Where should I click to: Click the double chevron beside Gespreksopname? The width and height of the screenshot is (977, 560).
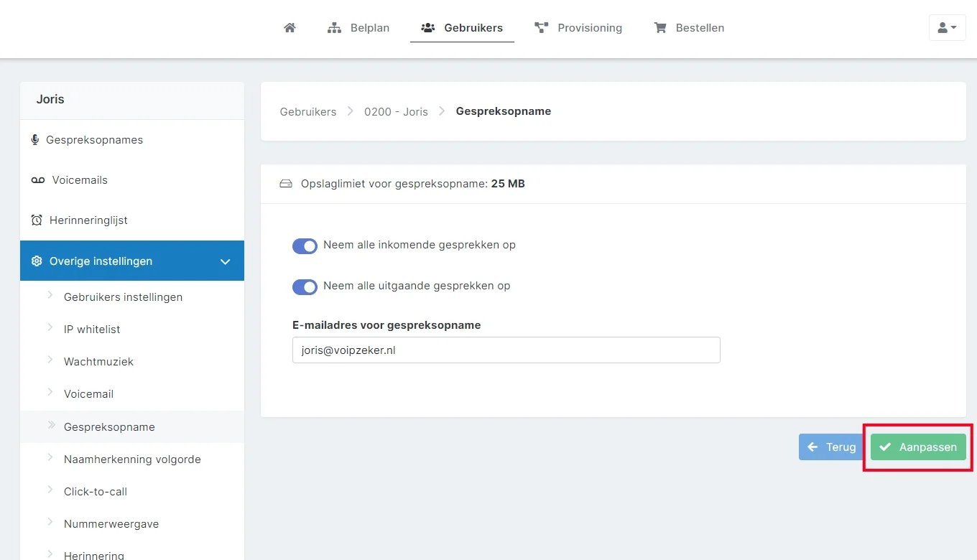click(51, 425)
